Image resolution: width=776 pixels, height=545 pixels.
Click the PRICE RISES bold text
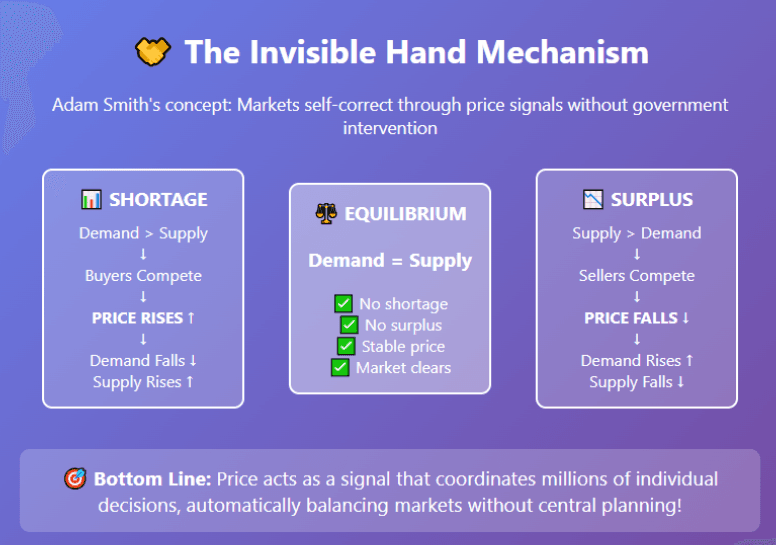(x=137, y=318)
